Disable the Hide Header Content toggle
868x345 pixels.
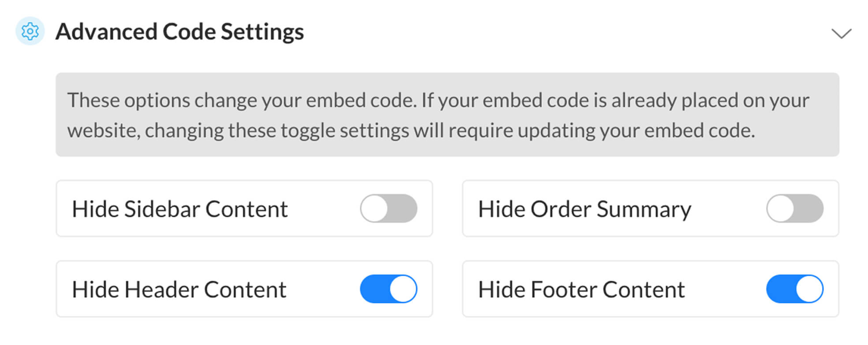click(x=389, y=289)
